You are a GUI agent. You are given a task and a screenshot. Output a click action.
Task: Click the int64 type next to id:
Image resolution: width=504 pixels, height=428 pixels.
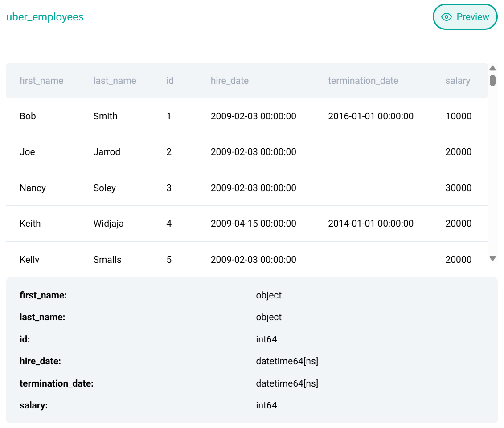pos(266,339)
